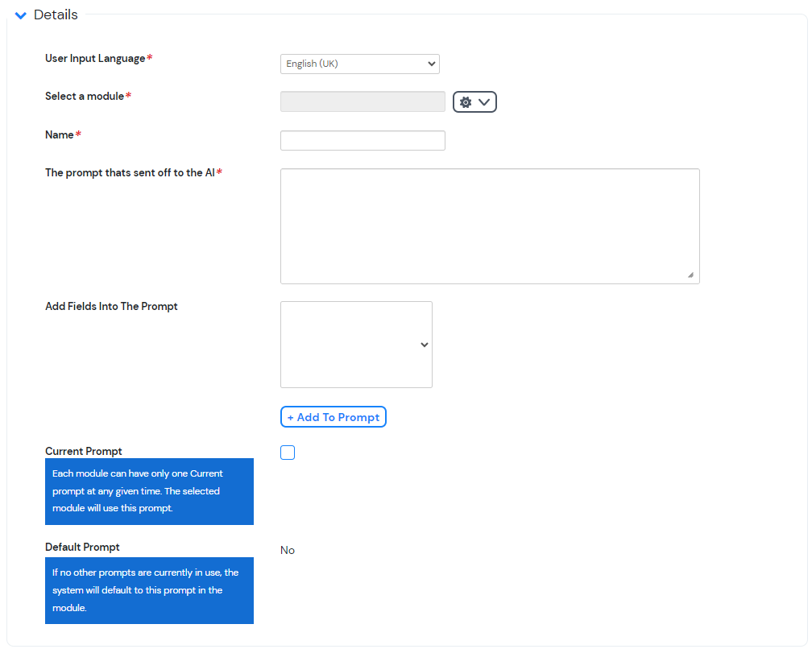Click the Current Prompt info tooltip box
Viewport: 812px width, 649px height.
[149, 491]
